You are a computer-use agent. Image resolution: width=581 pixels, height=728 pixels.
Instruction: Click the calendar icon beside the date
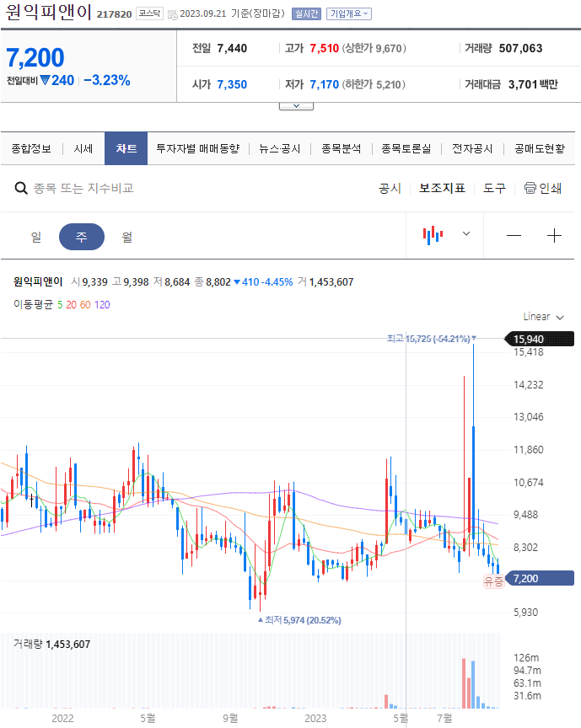172,15
